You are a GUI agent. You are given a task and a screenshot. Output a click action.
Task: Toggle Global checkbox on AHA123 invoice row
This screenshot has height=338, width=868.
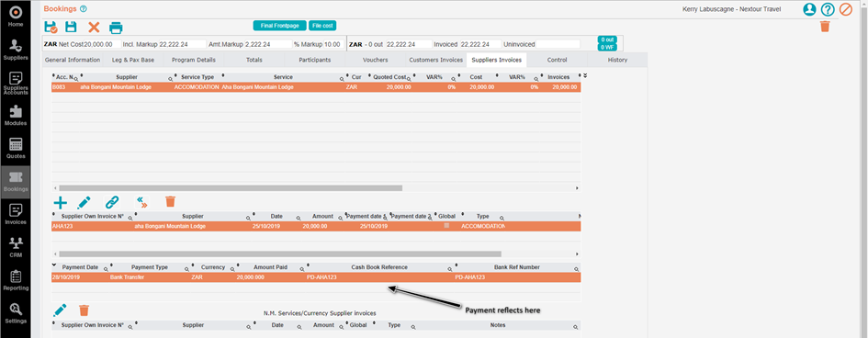[x=446, y=226]
